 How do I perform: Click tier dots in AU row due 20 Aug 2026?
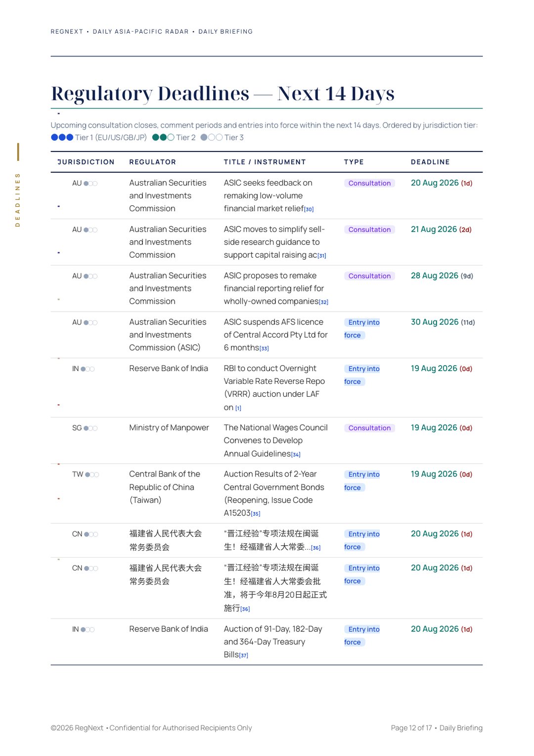point(90,184)
